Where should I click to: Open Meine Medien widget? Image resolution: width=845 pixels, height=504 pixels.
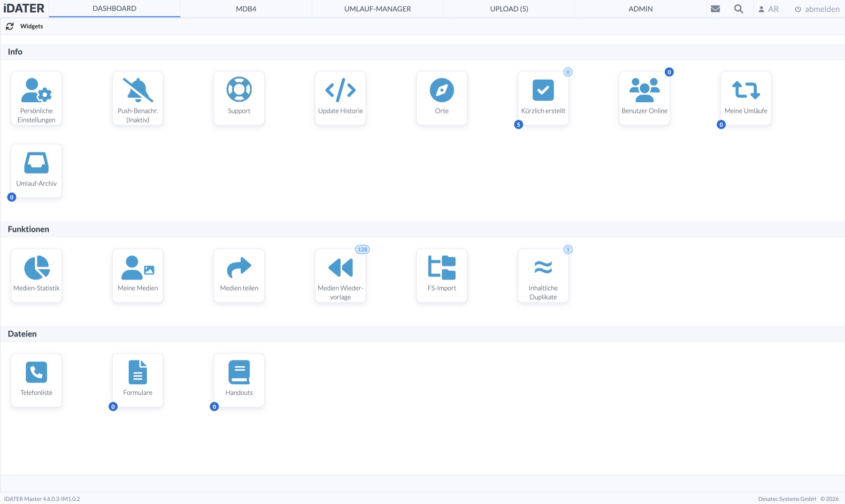(138, 275)
